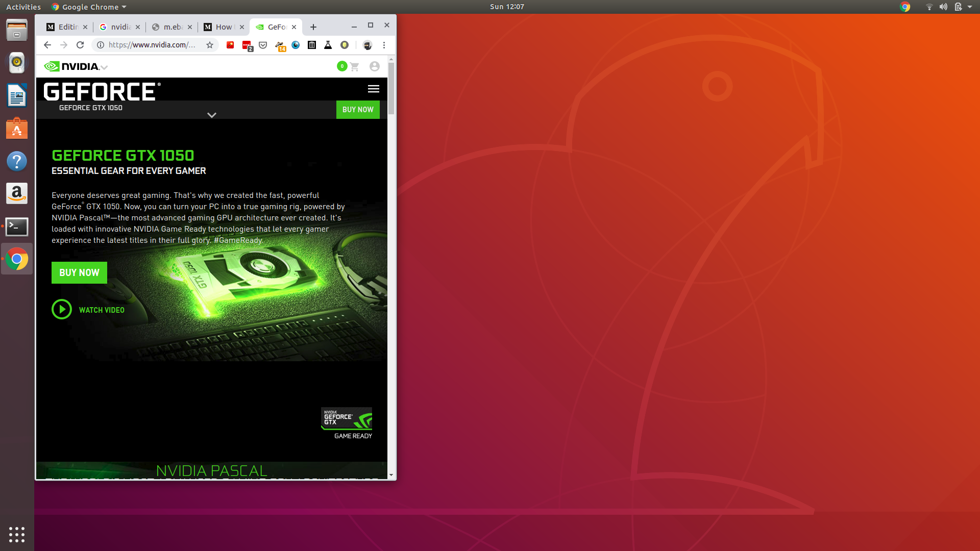The image size is (980, 551).
Task: Open Amazon from the dock
Action: (17, 194)
